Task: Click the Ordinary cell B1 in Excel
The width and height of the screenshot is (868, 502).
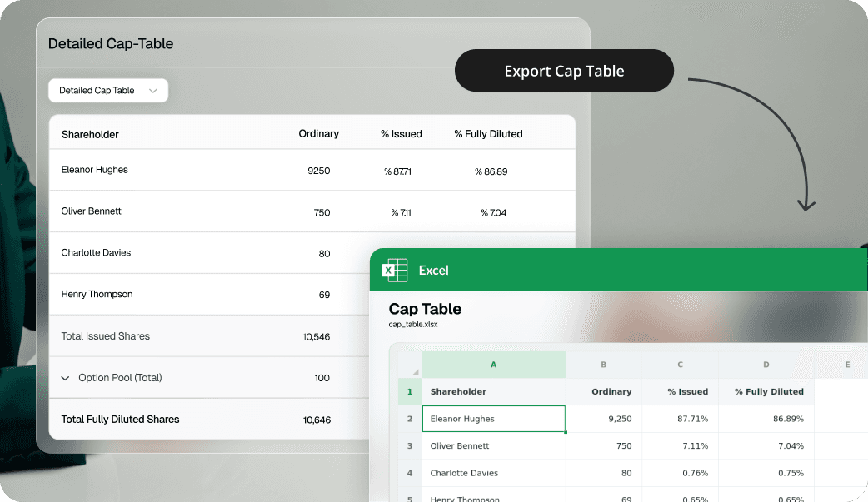Action: [603, 392]
